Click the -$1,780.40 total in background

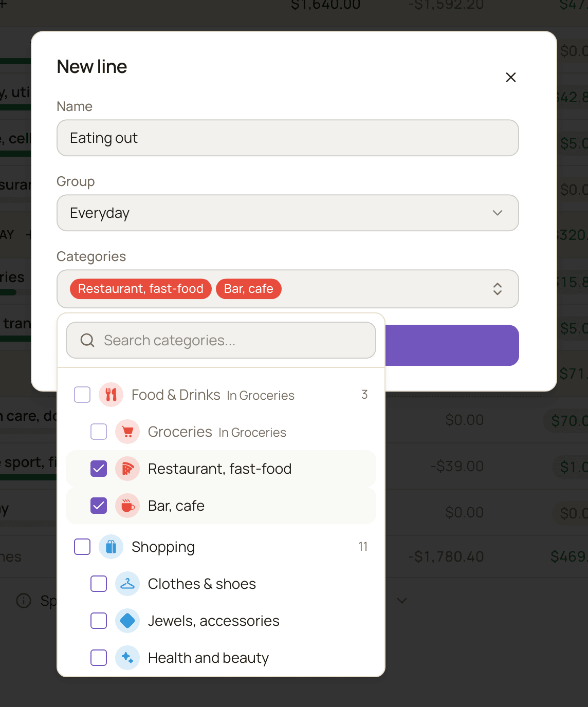point(446,556)
